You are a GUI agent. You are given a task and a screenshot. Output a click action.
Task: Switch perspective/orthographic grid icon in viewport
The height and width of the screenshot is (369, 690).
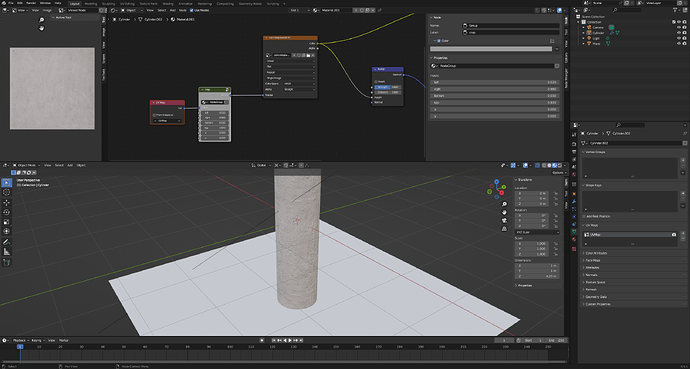tap(504, 229)
